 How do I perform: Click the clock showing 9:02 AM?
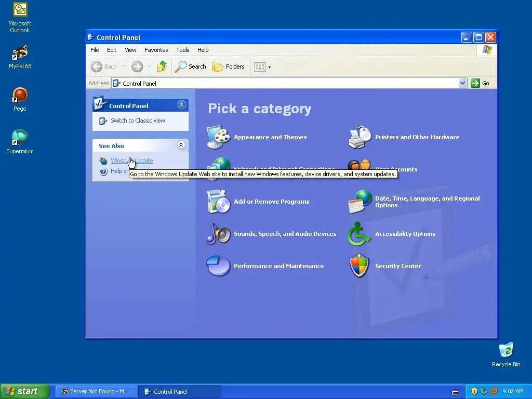[513, 391]
